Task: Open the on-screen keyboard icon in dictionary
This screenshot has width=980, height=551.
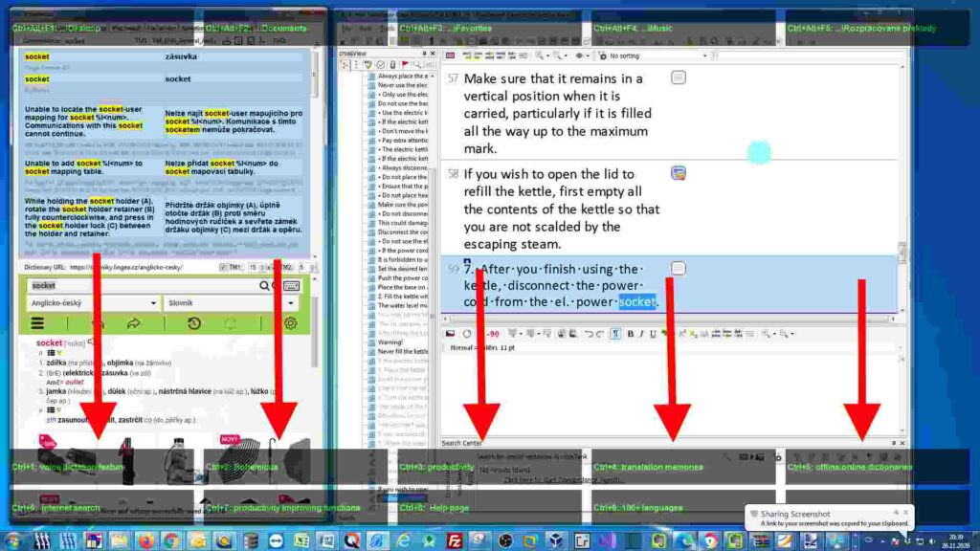Action: click(291, 285)
